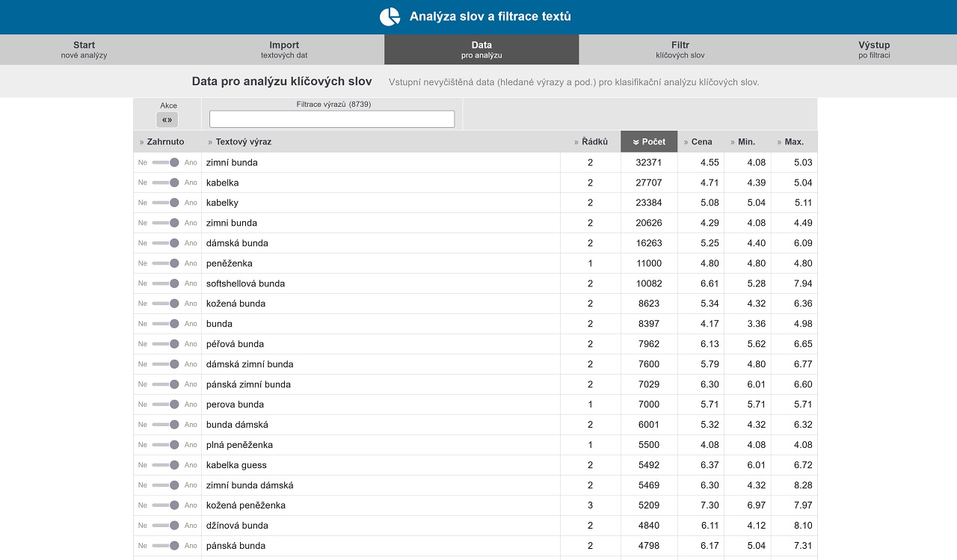Click the pie chart logo icon

pos(390,16)
